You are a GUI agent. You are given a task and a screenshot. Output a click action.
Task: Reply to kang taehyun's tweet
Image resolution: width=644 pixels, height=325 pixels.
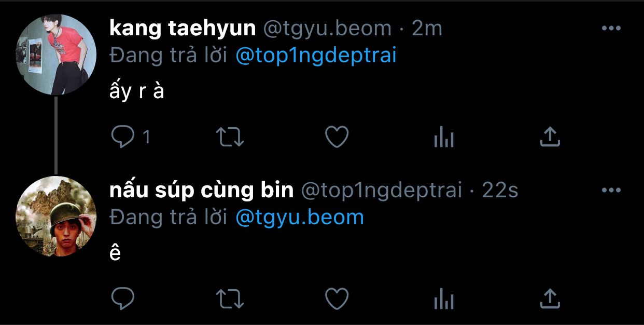point(123,137)
